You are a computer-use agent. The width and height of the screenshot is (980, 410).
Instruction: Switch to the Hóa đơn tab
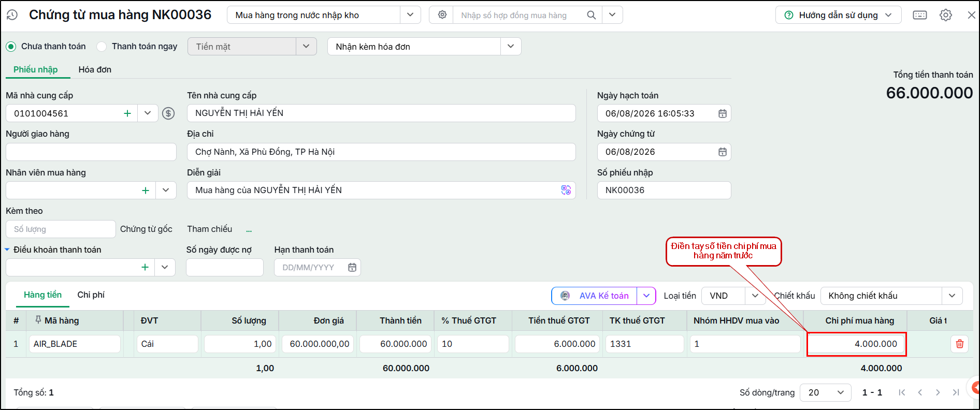pyautogui.click(x=95, y=69)
